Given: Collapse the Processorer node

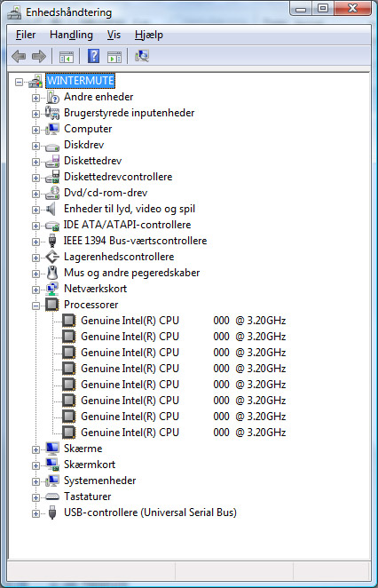Looking at the screenshot, I should pos(35,306).
